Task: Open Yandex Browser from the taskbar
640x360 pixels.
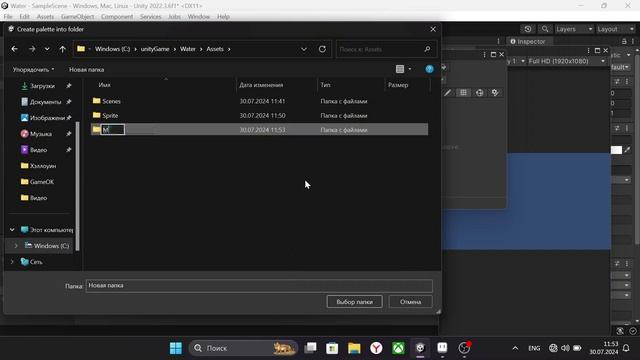Action: click(x=376, y=348)
